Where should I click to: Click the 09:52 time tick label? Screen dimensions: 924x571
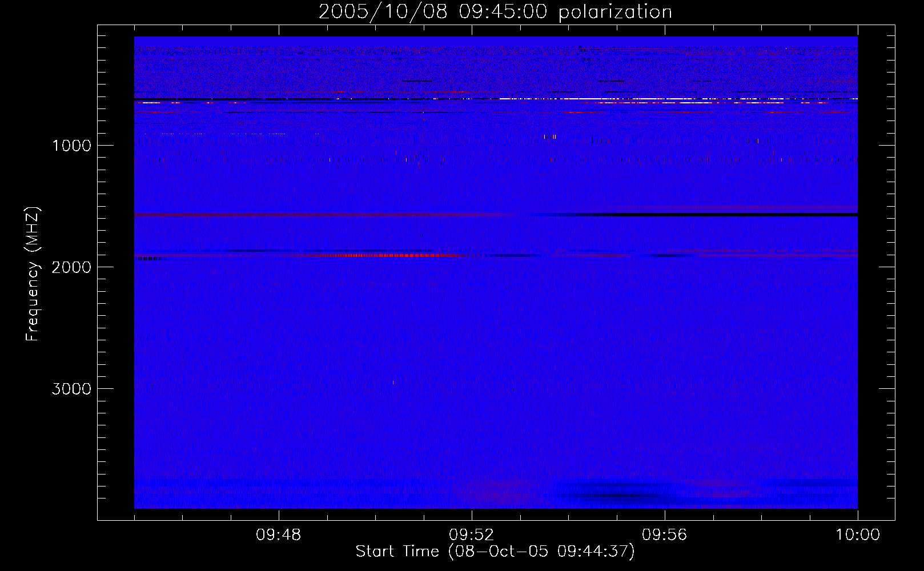click(x=472, y=535)
